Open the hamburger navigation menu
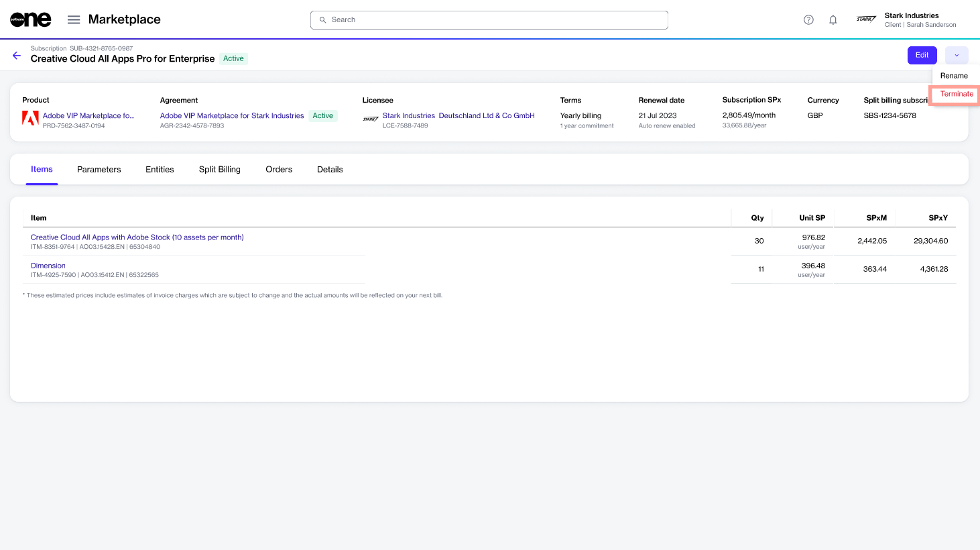The image size is (980, 550). (x=74, y=19)
